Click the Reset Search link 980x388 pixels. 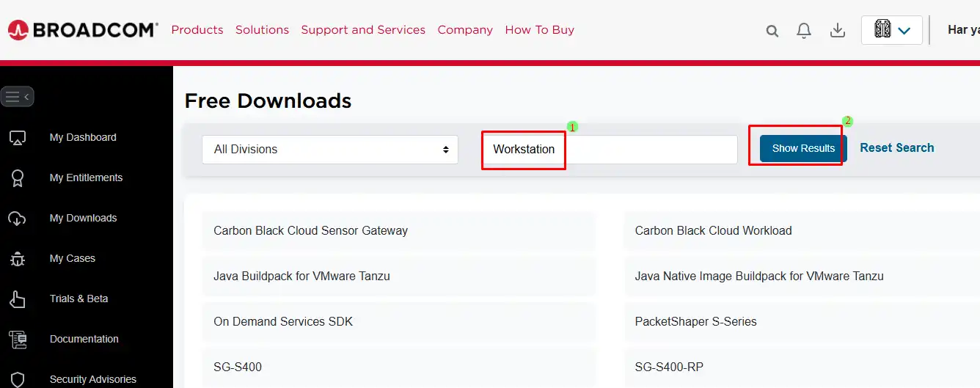pos(896,148)
